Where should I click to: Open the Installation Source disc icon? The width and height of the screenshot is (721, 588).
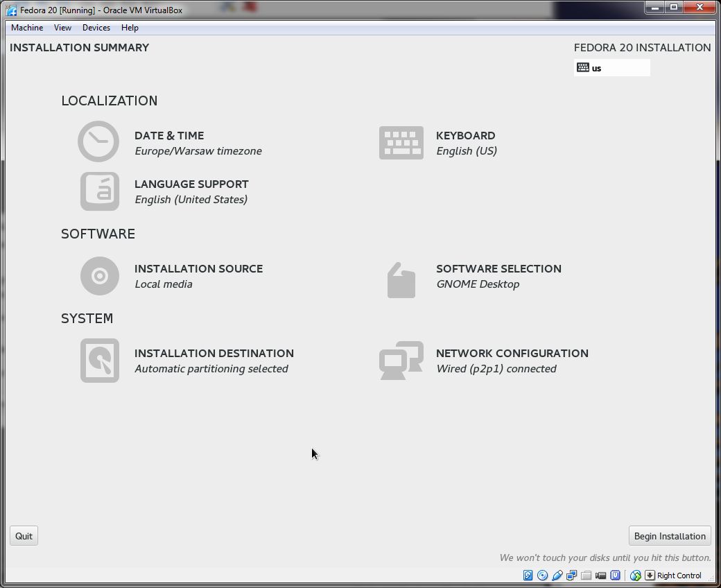pos(100,276)
